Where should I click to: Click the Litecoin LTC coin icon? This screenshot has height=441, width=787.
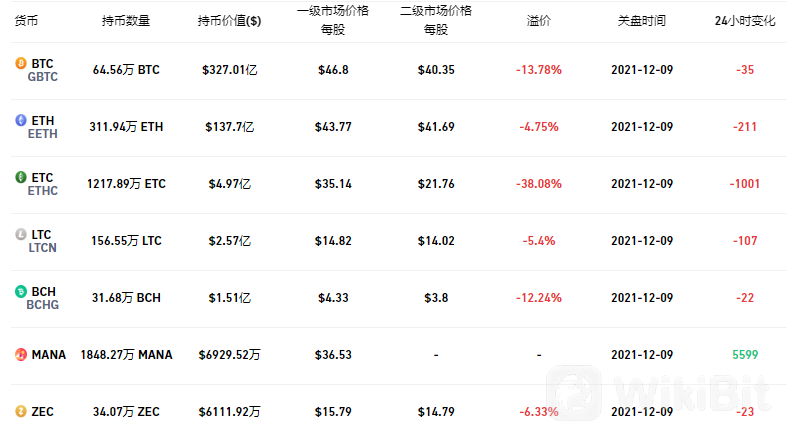tap(20, 234)
